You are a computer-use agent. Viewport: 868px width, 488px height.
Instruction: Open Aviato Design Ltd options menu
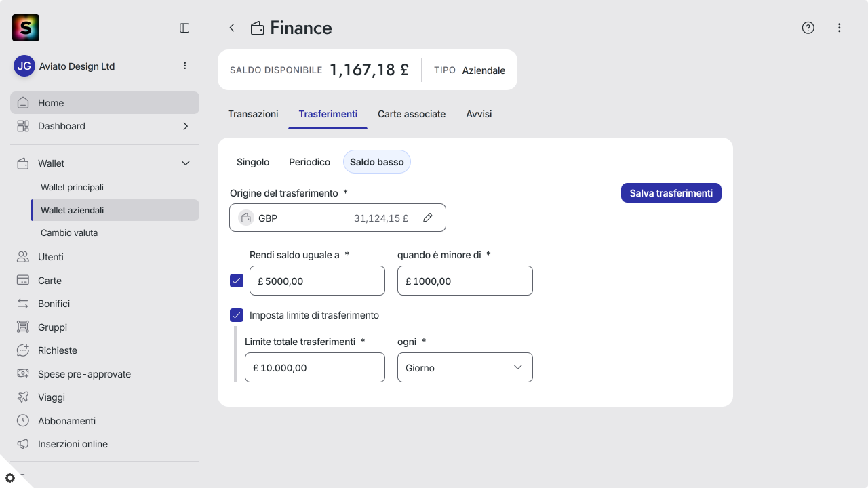[185, 66]
